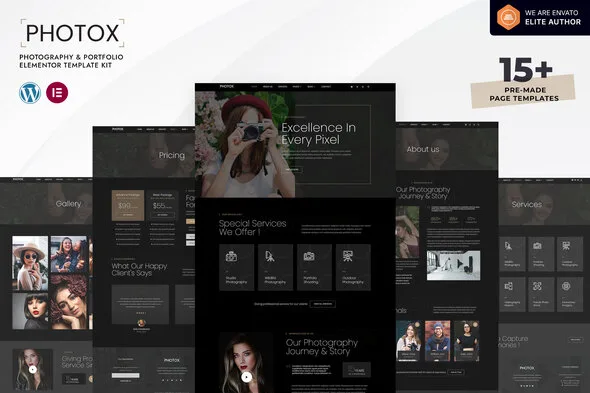Viewport: 590px width, 393px height.
Task: Click the subscribe input field in the Pricing page footer
Action: tap(125, 375)
